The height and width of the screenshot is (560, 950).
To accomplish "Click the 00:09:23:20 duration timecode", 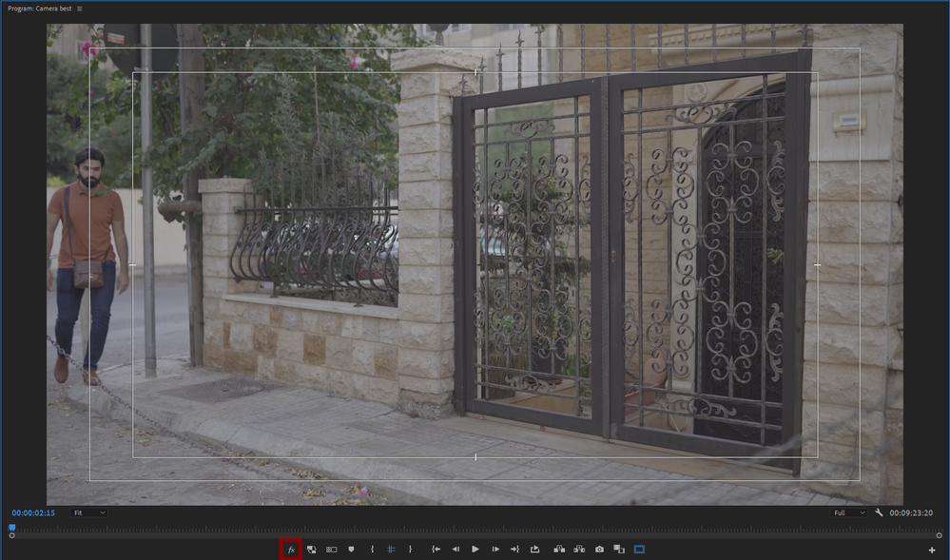I will [911, 512].
